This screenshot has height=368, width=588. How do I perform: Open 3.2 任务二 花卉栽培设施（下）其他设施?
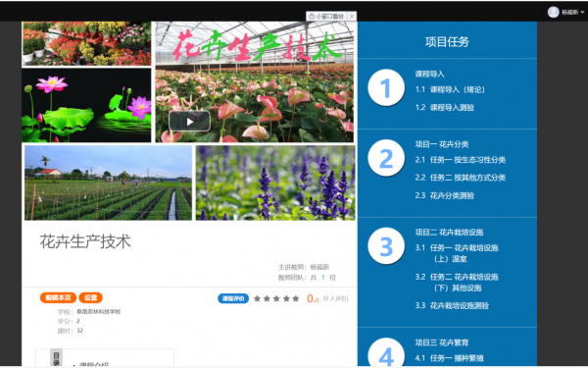[457, 283]
